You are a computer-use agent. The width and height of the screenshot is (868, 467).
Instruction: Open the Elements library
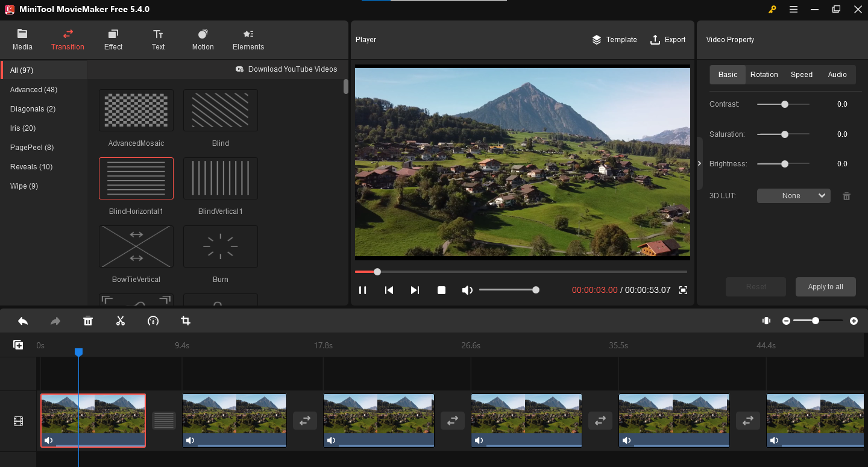248,40
